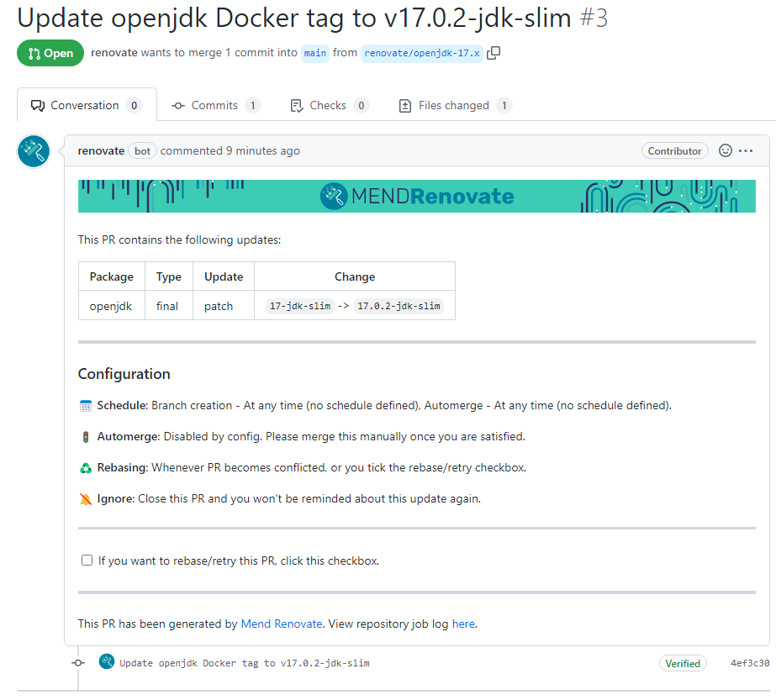
Task: Click the PR number #3 in the title
Action: pos(594,18)
